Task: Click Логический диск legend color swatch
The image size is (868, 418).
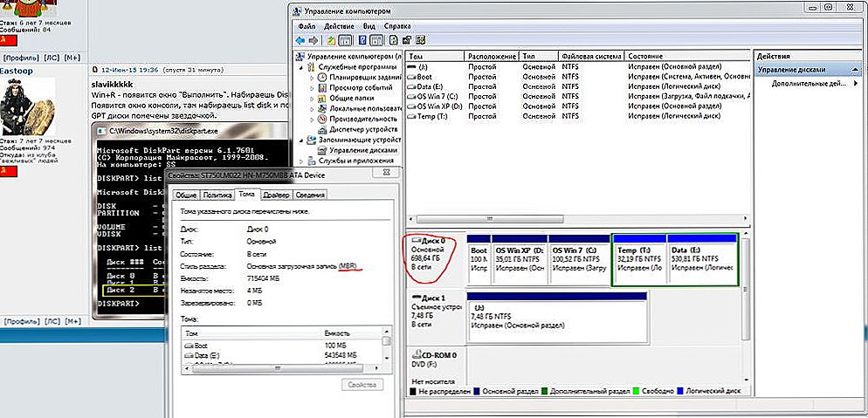Action: pyautogui.click(x=679, y=391)
